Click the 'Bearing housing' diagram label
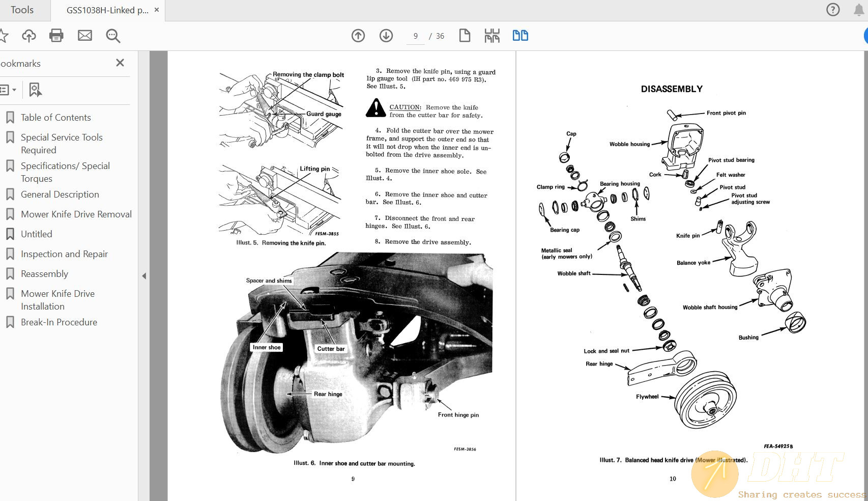 (x=620, y=184)
